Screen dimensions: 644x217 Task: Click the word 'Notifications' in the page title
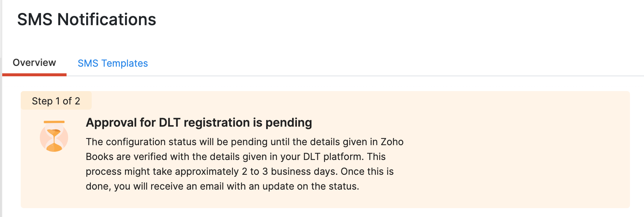pos(106,20)
